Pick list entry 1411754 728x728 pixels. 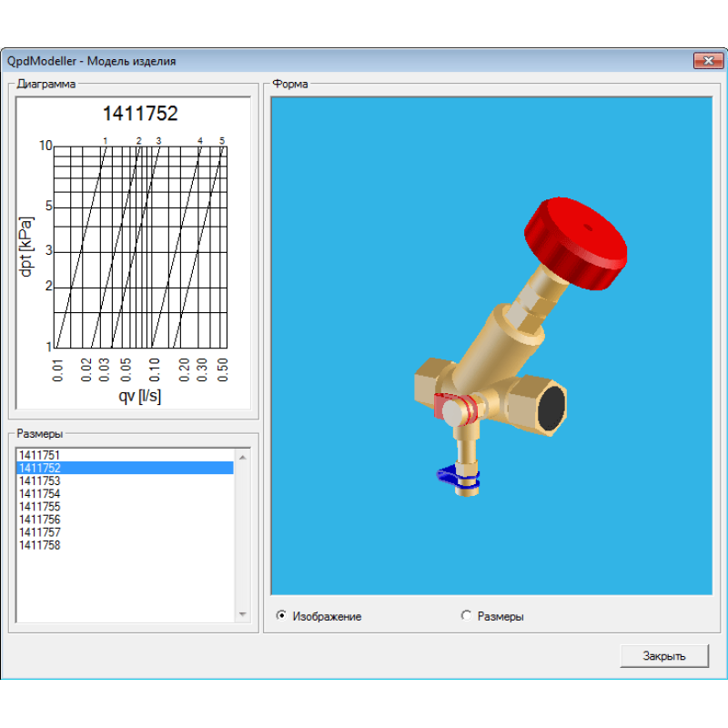point(40,494)
